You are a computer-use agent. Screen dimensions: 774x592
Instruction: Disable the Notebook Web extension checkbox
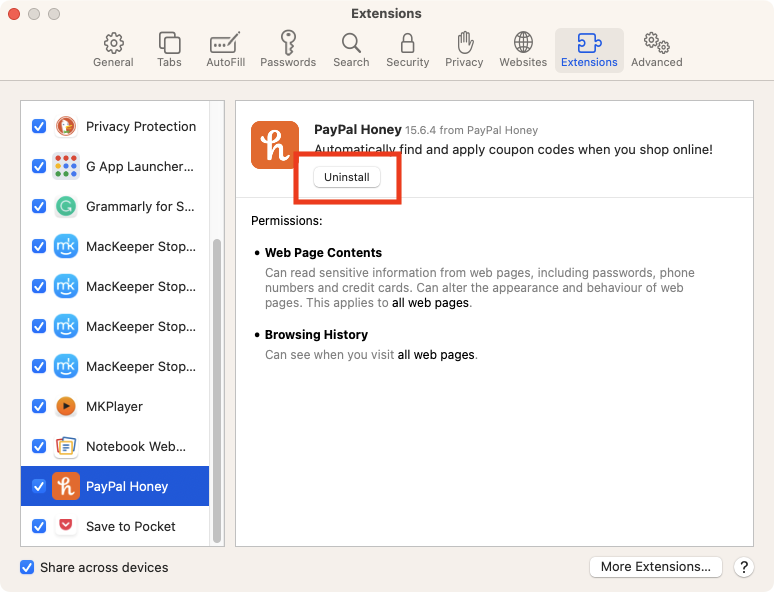[x=39, y=446]
